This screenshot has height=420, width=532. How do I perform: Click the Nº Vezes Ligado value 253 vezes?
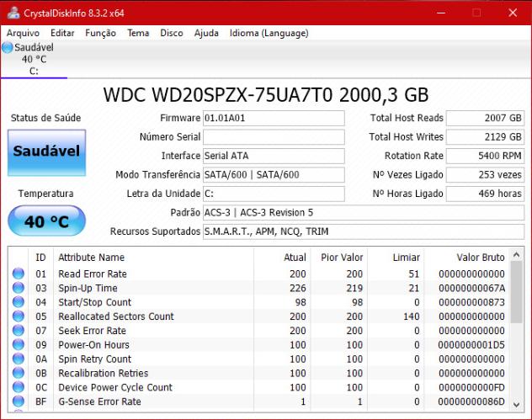[x=485, y=175]
